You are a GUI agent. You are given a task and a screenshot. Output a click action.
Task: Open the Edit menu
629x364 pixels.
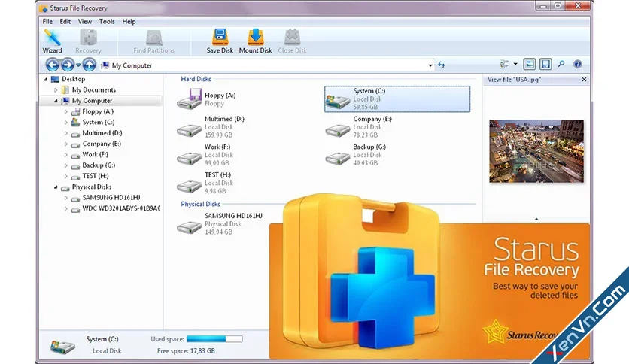tap(65, 22)
